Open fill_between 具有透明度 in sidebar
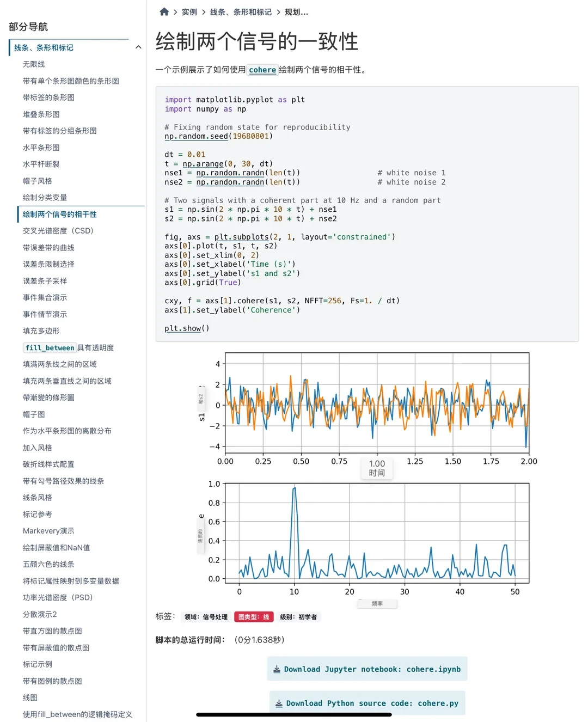 coord(69,347)
